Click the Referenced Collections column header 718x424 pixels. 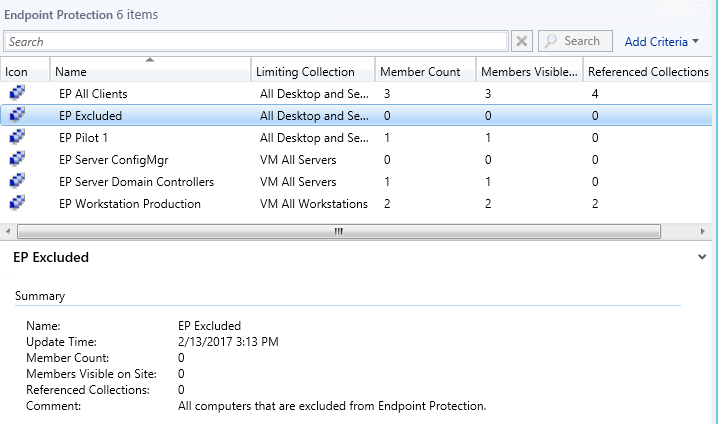click(x=648, y=72)
